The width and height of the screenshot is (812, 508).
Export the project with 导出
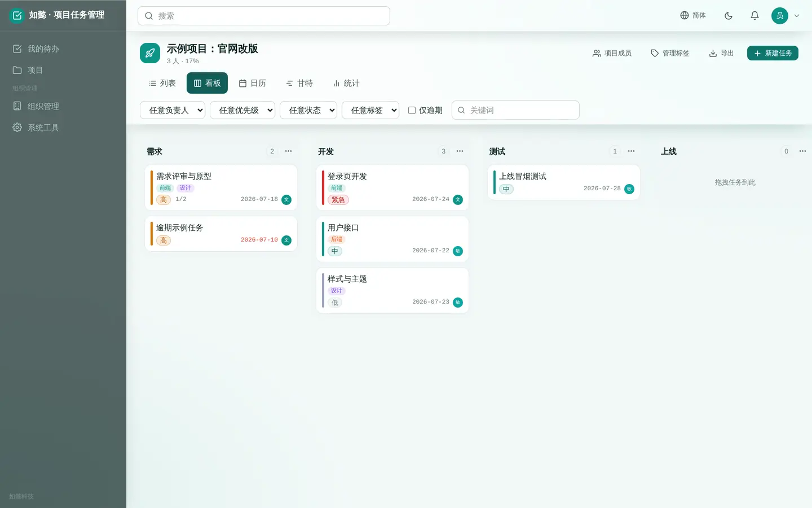click(x=721, y=53)
